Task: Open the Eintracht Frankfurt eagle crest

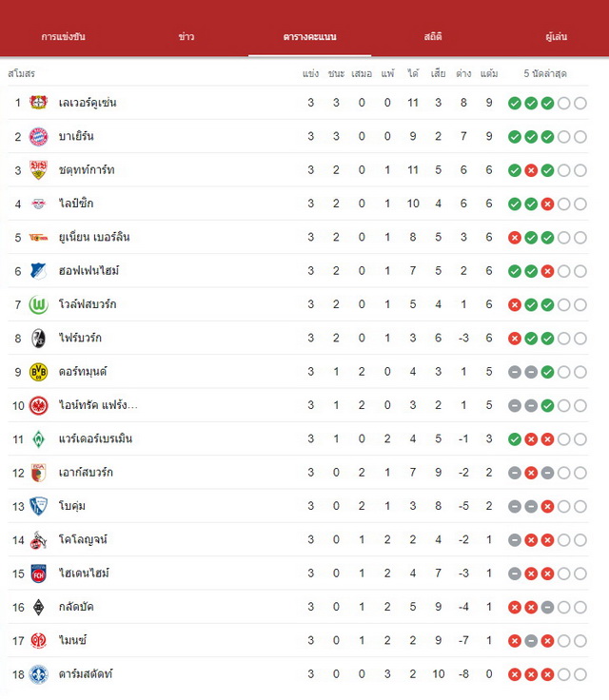Action: point(38,406)
